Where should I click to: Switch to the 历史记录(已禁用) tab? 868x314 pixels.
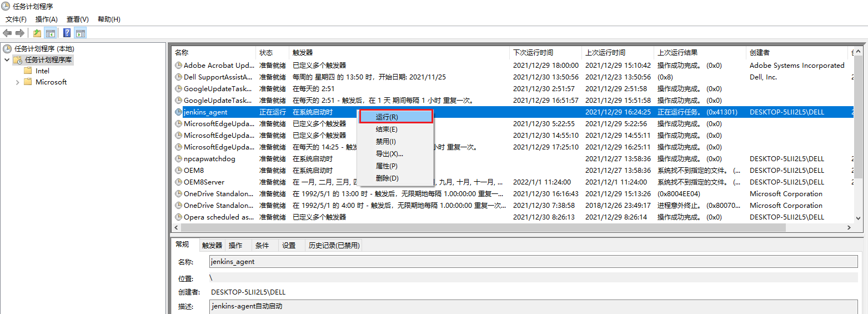[334, 245]
